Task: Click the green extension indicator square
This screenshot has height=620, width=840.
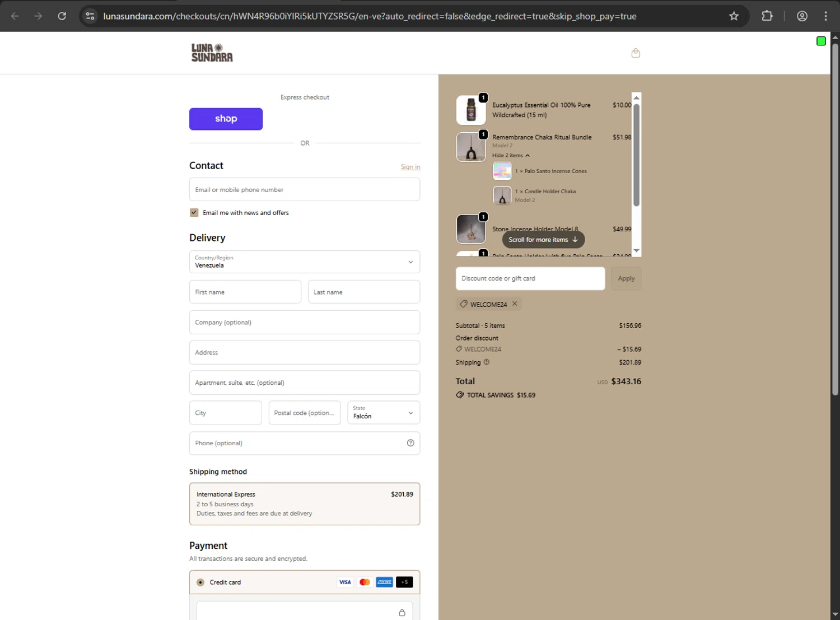Action: tap(821, 41)
